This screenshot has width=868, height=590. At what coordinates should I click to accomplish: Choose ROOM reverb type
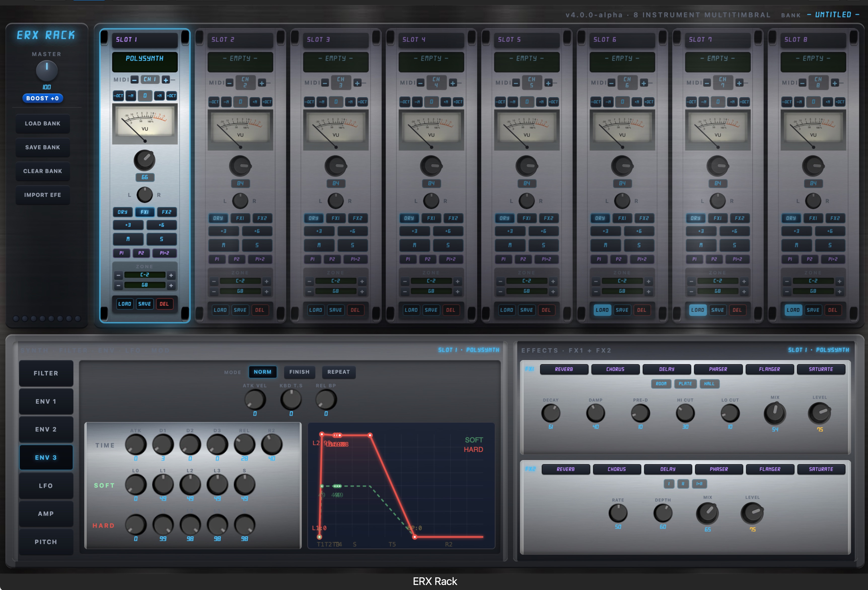661,384
